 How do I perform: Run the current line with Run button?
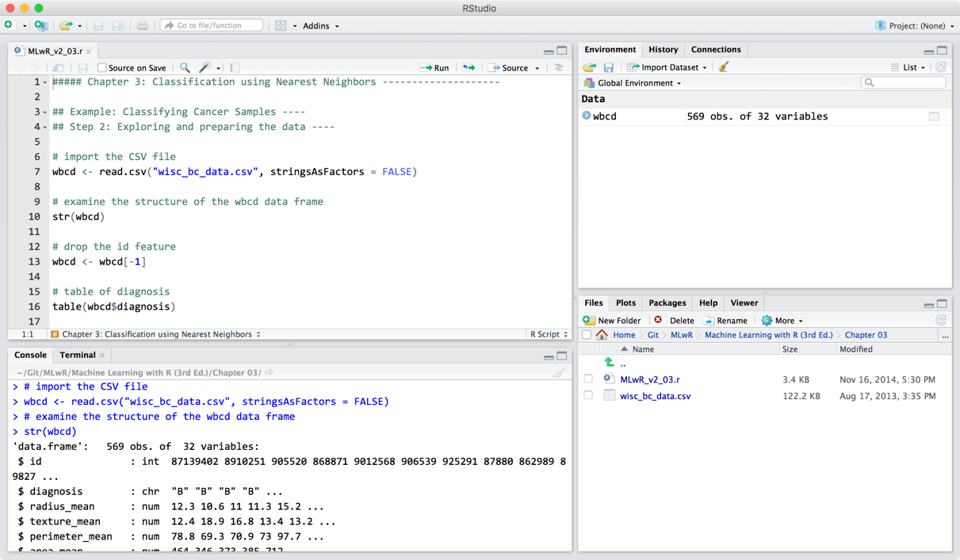(x=434, y=68)
